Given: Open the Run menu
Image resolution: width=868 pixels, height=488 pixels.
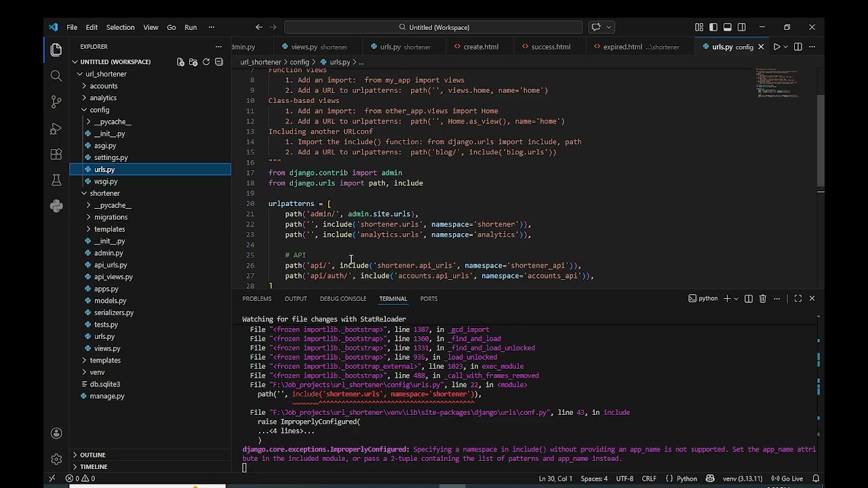Looking at the screenshot, I should (191, 27).
